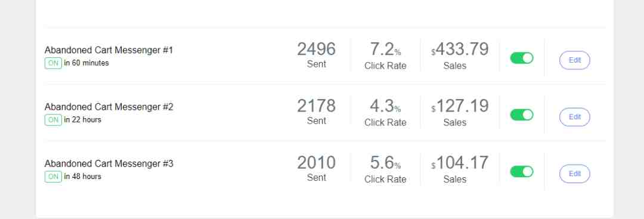Open the Abandoned Cart Messenger #2 title
Viewport: 644px width, 219px height.
point(109,107)
